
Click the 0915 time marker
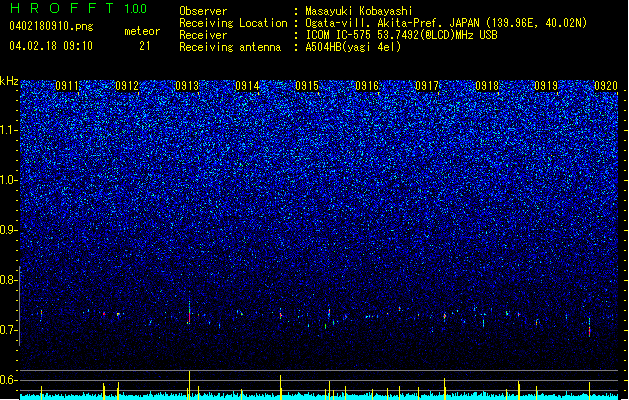(307, 86)
